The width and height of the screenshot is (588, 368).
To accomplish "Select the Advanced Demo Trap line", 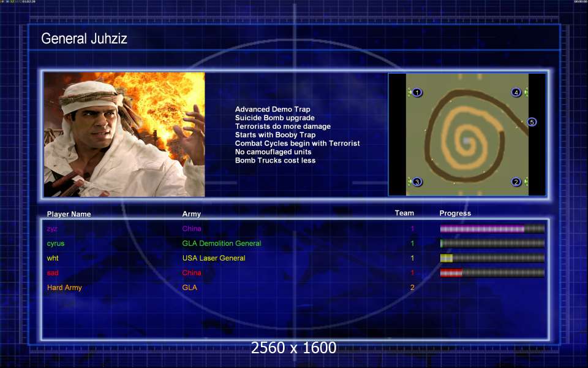I will [273, 109].
